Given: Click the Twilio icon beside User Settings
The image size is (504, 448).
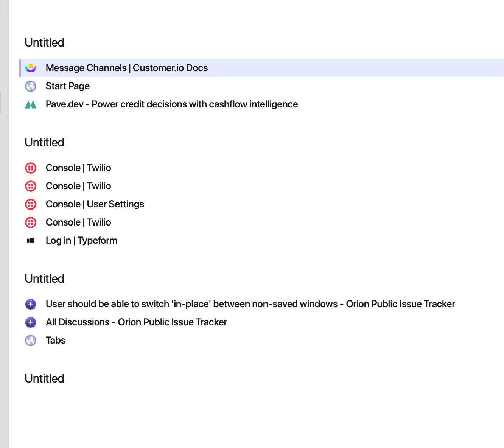Looking at the screenshot, I should point(31,204).
